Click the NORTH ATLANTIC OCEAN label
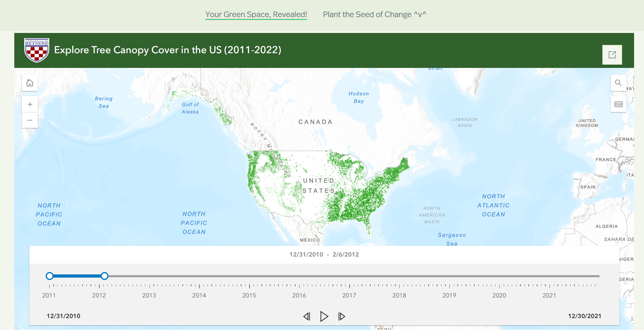 coord(493,205)
